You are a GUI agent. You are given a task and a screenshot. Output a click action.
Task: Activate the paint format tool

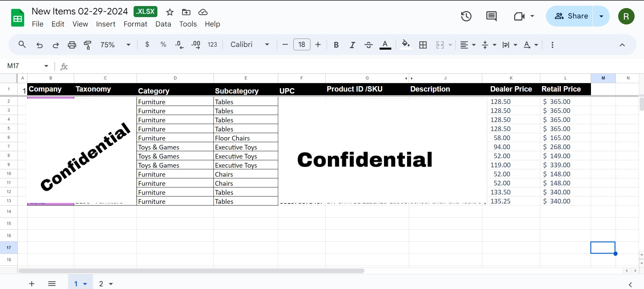pyautogui.click(x=88, y=45)
